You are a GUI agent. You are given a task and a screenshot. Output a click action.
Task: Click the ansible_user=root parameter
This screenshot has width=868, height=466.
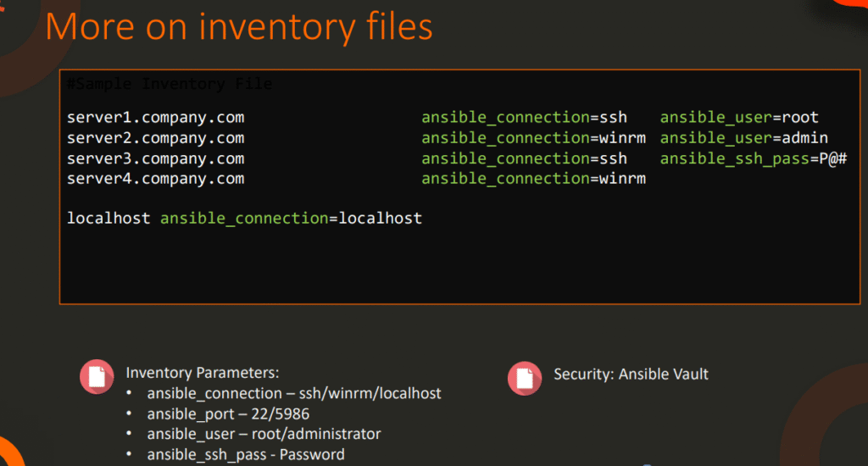(x=739, y=118)
